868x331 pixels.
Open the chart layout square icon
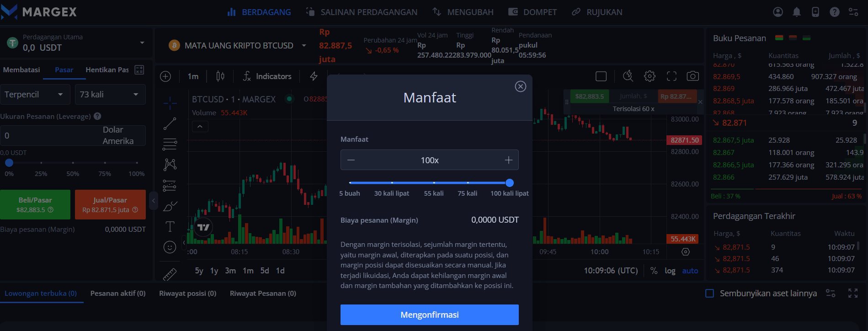(601, 76)
